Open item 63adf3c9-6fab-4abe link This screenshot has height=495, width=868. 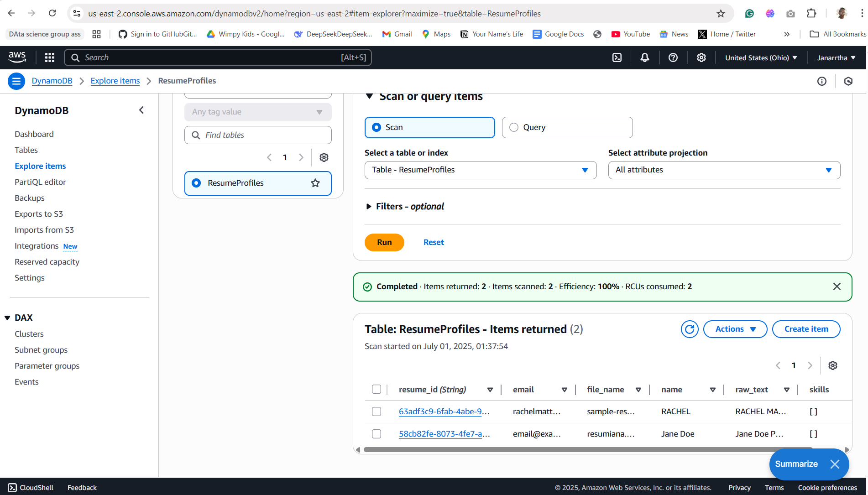(x=444, y=412)
